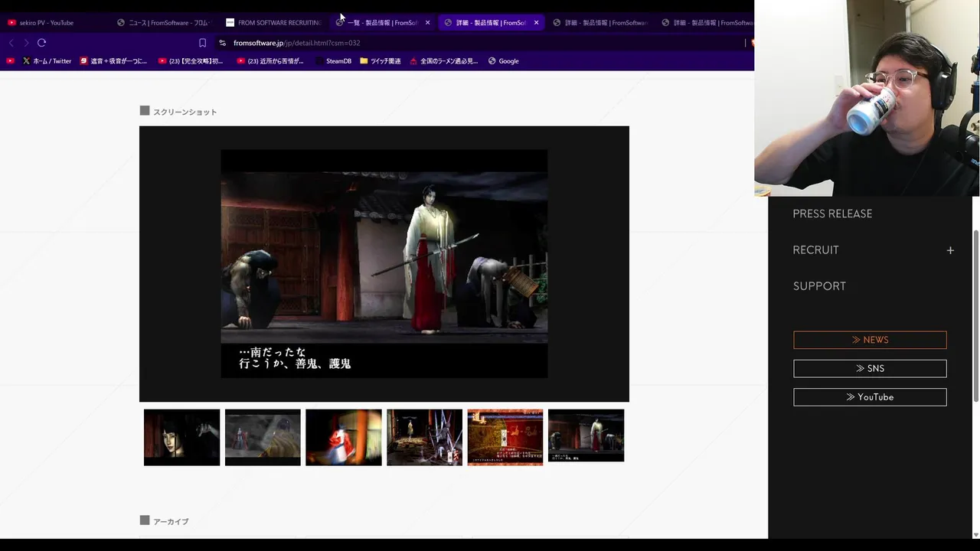The width and height of the screenshot is (980, 551).
Task: Select the first thumbnail with woman's face
Action: (x=181, y=437)
